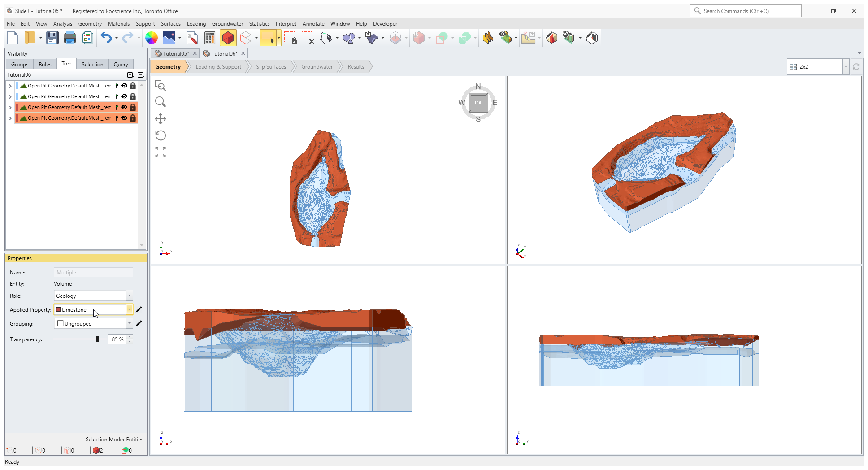This screenshot has height=470, width=868.
Task: Open a file with the folder icon
Action: click(30, 38)
